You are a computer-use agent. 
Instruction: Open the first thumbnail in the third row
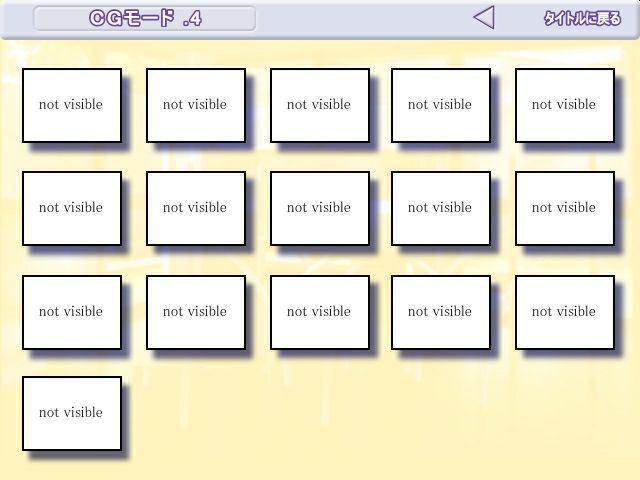click(71, 312)
